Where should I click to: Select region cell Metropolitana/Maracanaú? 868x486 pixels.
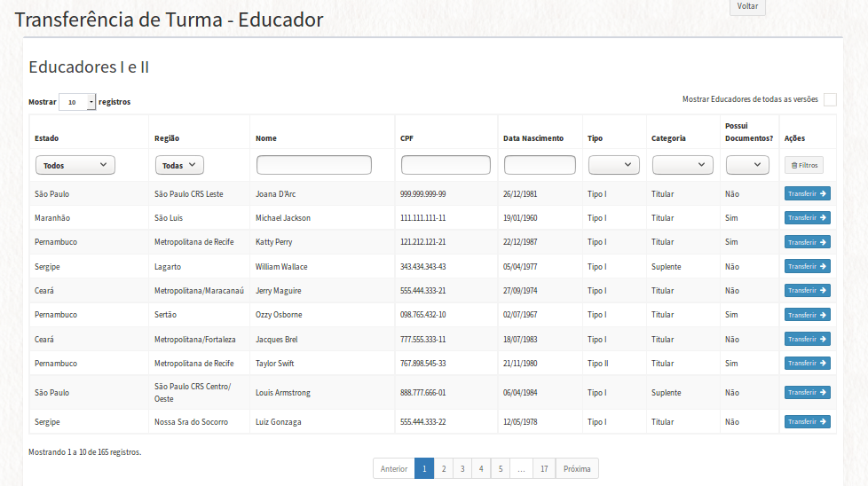[x=200, y=291]
